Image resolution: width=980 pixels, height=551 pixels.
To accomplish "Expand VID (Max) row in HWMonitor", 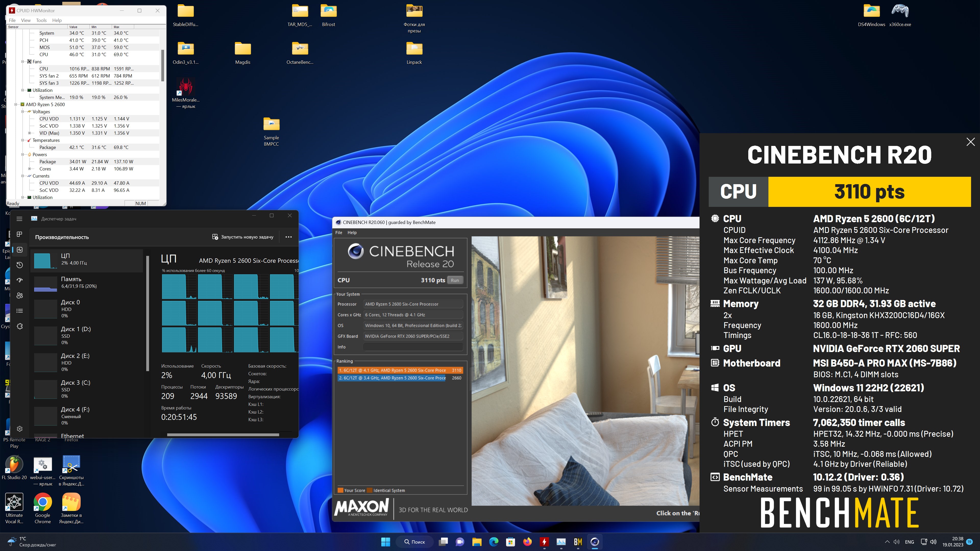I will [30, 133].
